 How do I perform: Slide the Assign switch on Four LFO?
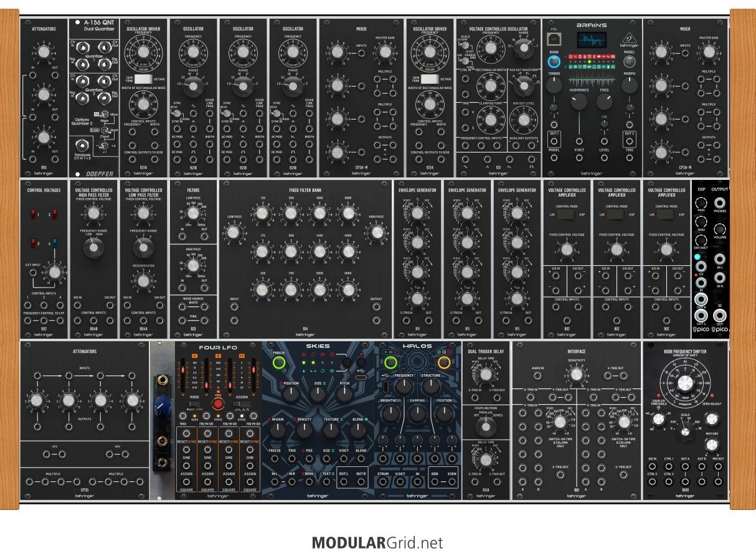click(241, 403)
